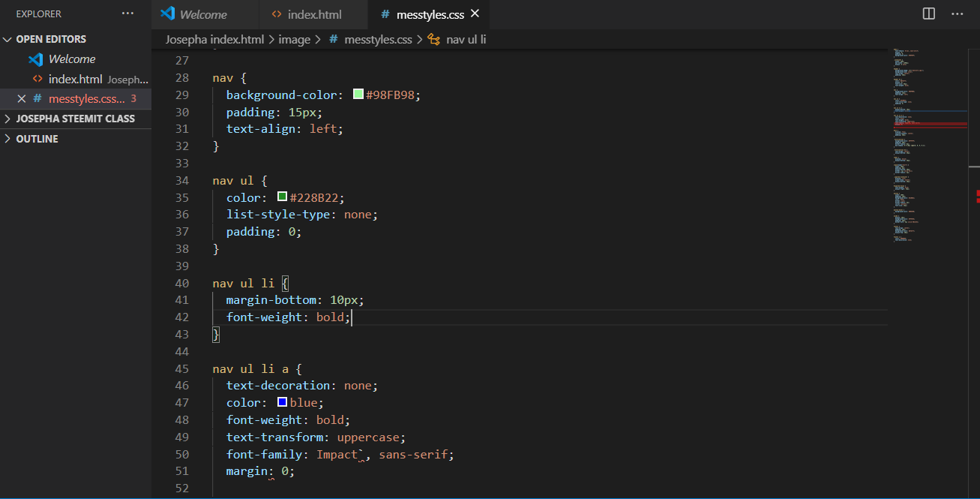Click the EXPLORER panel title
The height and width of the screenshot is (499, 980).
(39, 14)
